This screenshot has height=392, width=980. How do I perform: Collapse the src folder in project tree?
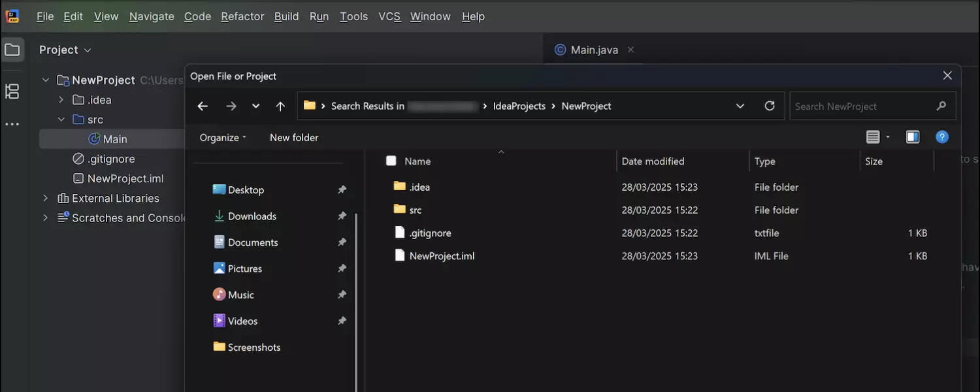tap(61, 120)
